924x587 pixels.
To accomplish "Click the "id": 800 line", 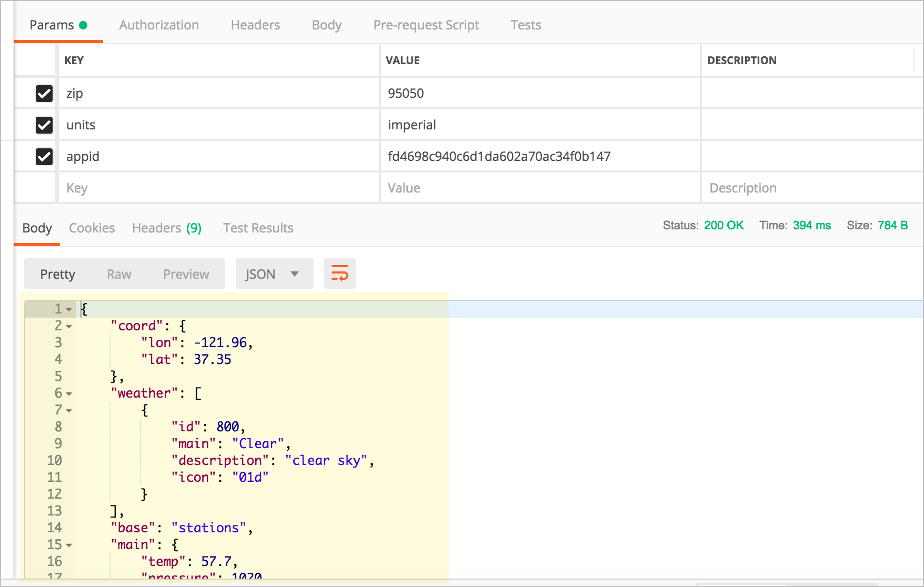I will point(208,427).
